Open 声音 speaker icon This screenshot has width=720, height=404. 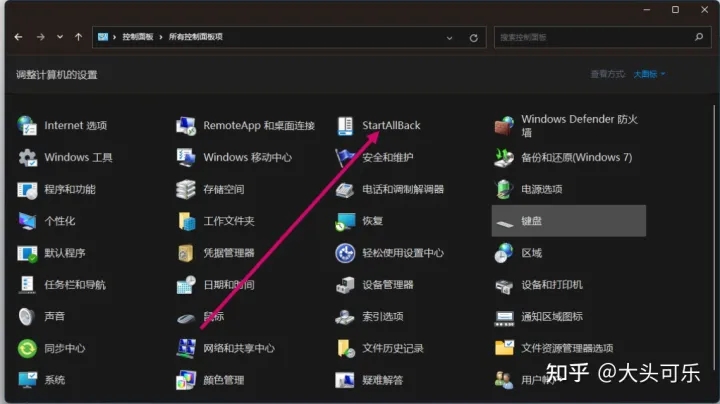27,316
